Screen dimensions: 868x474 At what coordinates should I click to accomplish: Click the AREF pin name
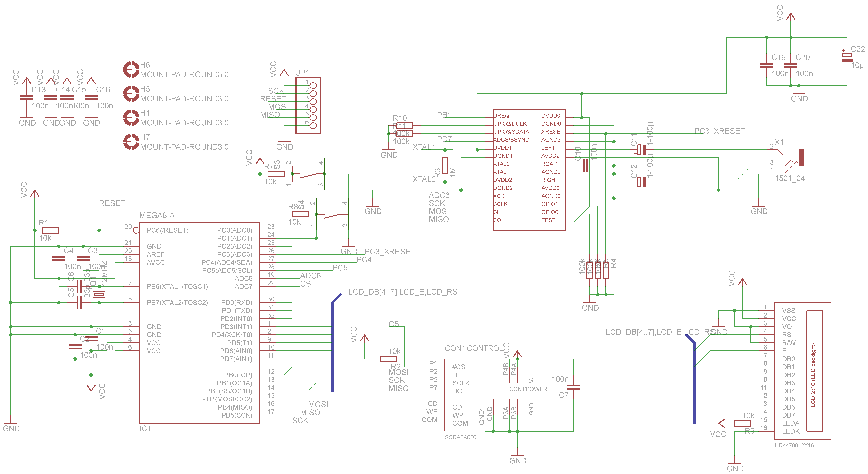pos(156,254)
